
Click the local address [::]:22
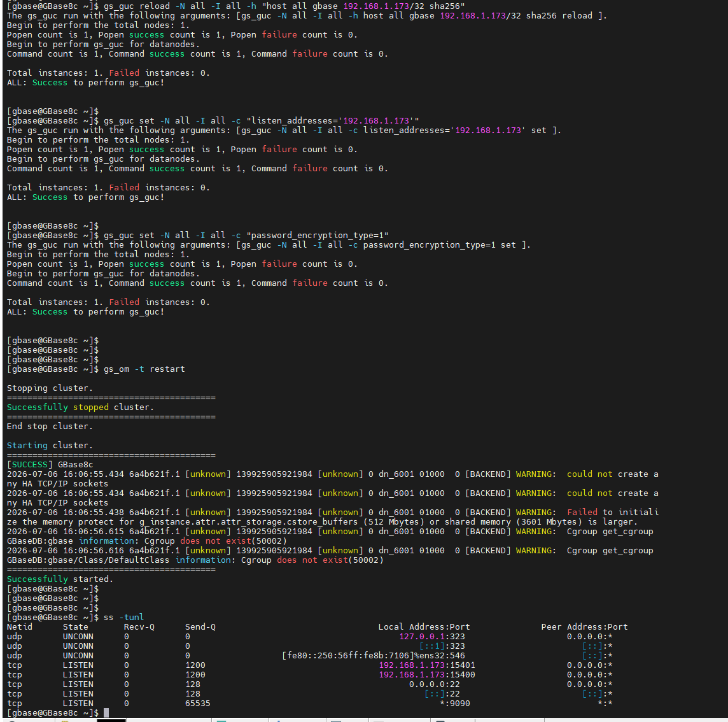coord(442,694)
